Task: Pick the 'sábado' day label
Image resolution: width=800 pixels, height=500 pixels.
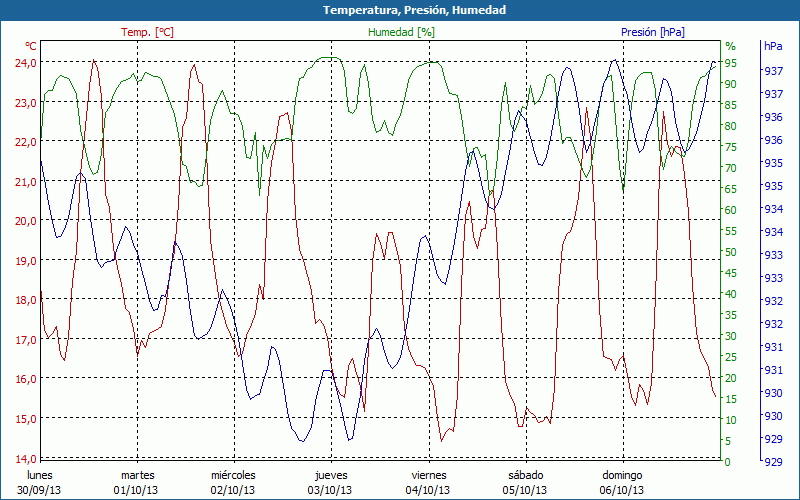Action: pyautogui.click(x=525, y=475)
